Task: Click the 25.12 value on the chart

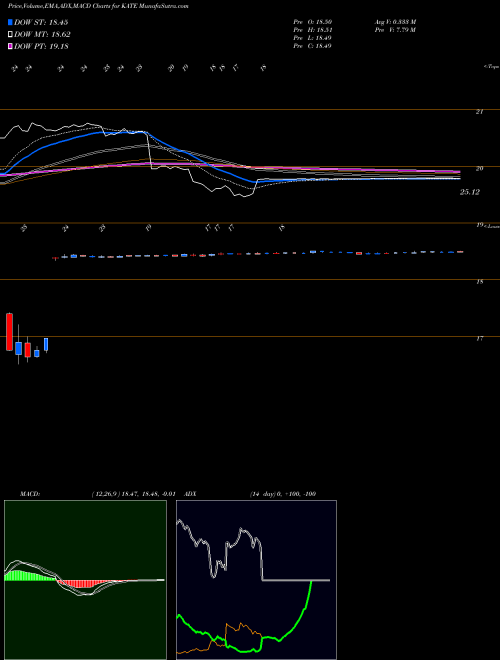Action: pos(470,192)
